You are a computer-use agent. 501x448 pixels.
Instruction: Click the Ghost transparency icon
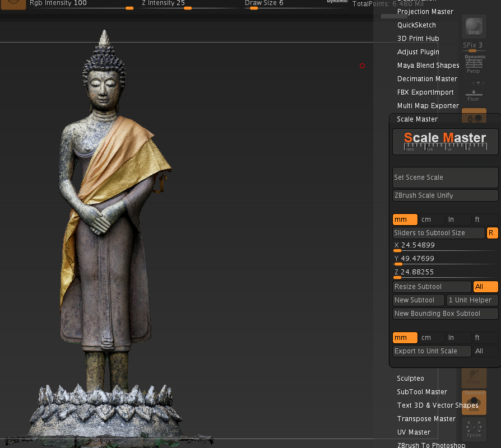click(x=474, y=378)
